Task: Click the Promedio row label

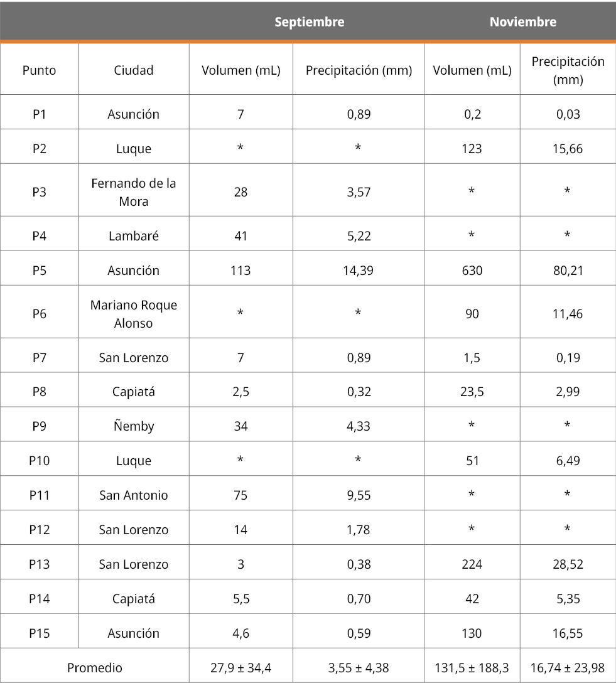Action: (95, 668)
